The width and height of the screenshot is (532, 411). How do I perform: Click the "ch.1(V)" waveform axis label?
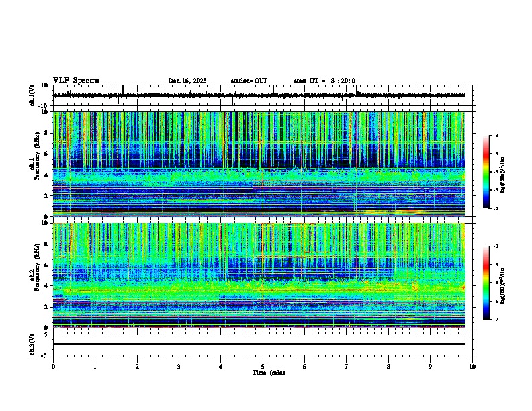(x=32, y=95)
